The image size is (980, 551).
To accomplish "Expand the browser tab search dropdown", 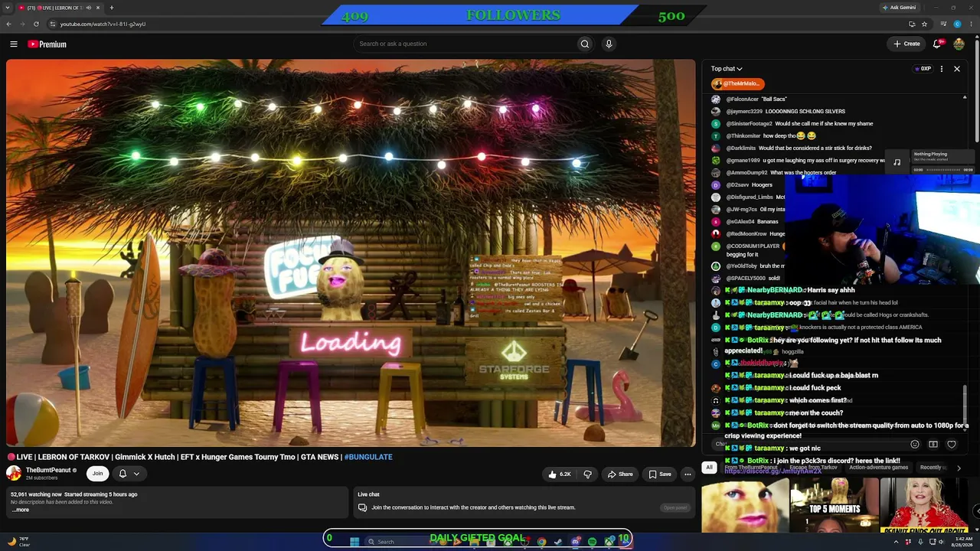I will click(x=8, y=8).
